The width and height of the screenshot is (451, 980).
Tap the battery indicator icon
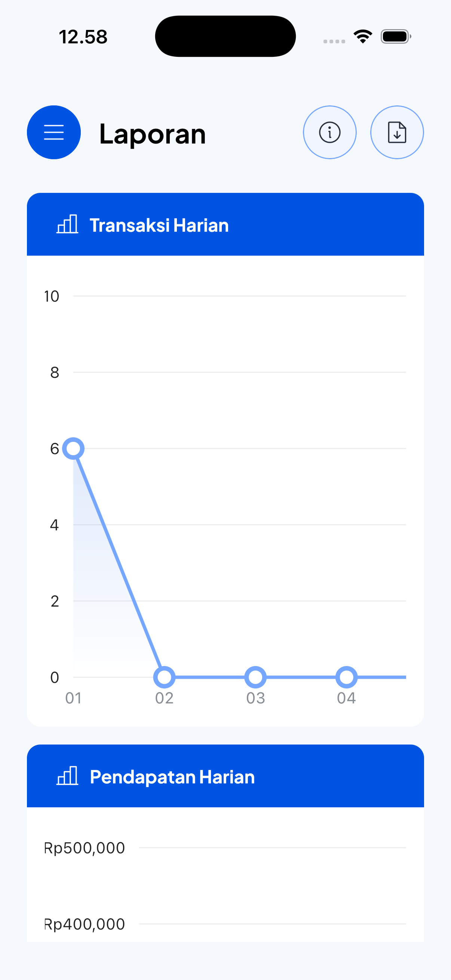394,36
